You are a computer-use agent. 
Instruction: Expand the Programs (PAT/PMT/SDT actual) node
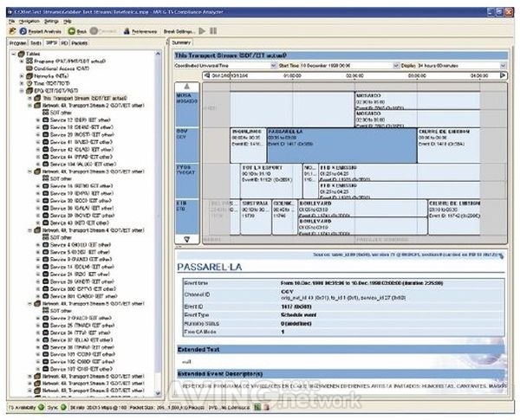pyautogui.click(x=22, y=61)
